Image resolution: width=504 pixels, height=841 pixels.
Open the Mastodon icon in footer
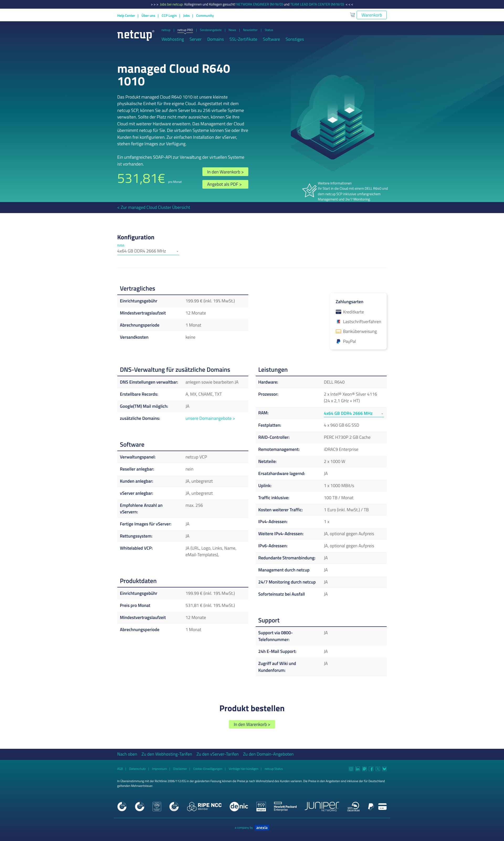pos(364,769)
